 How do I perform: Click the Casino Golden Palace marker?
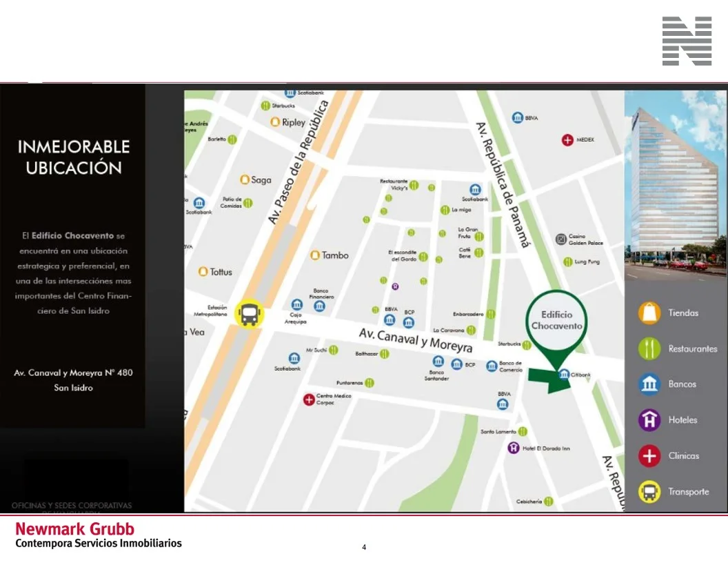click(x=561, y=239)
